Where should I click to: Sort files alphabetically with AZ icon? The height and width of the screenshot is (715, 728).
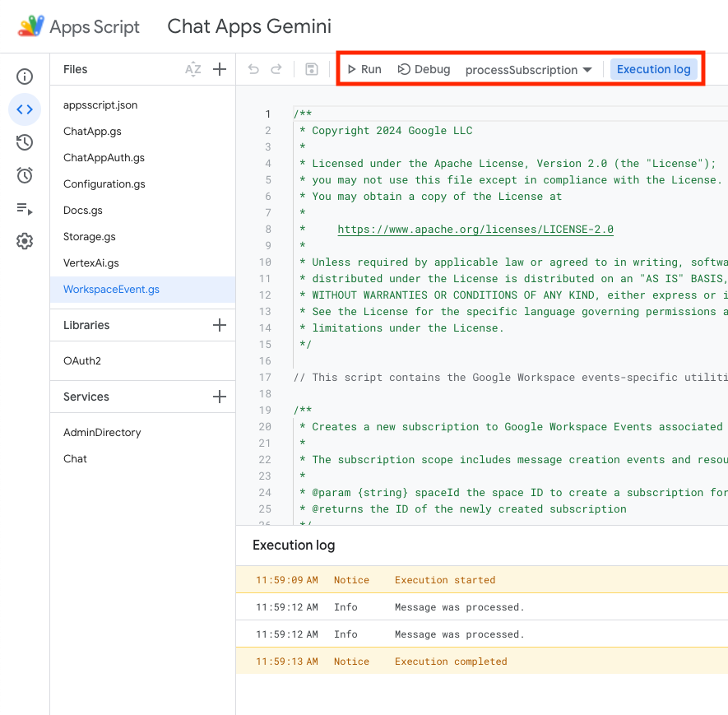tap(193, 70)
